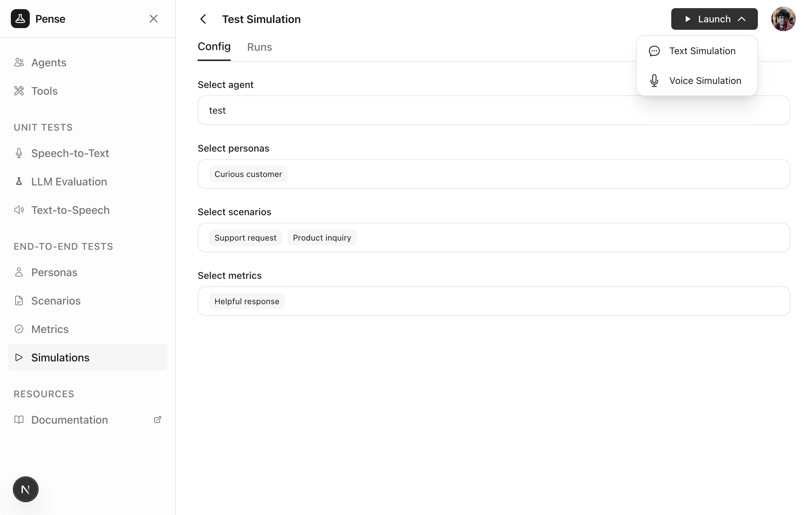Switch to the Runs tab
Screen dimensions: 812x515
(260, 47)
